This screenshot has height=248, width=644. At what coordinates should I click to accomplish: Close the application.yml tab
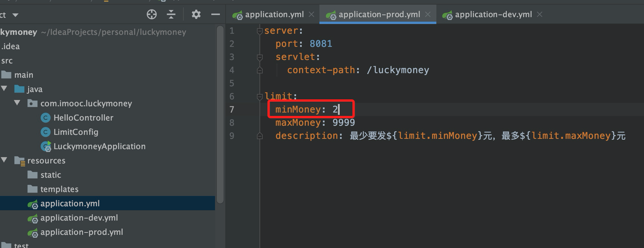pos(311,14)
